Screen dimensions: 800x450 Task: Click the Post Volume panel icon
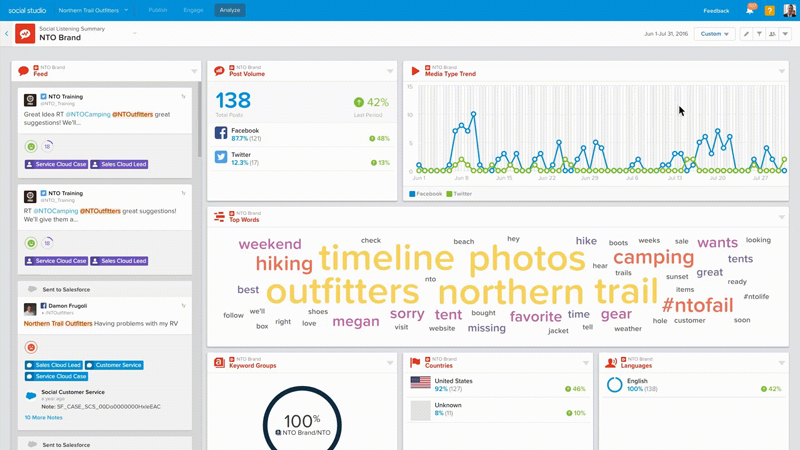point(219,71)
